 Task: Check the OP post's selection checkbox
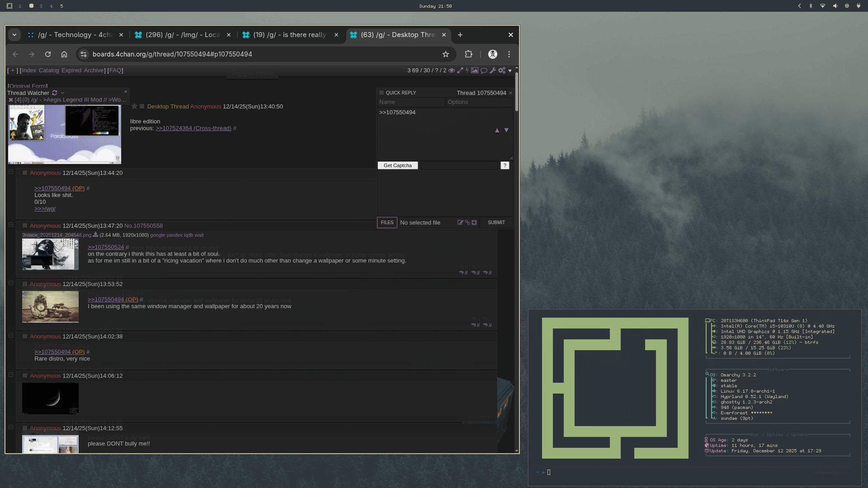click(x=142, y=107)
